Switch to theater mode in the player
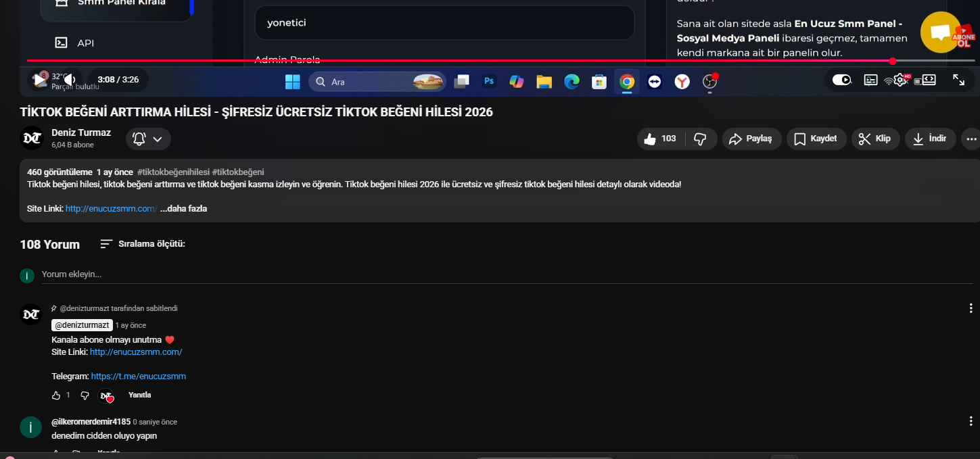 pos(929,80)
